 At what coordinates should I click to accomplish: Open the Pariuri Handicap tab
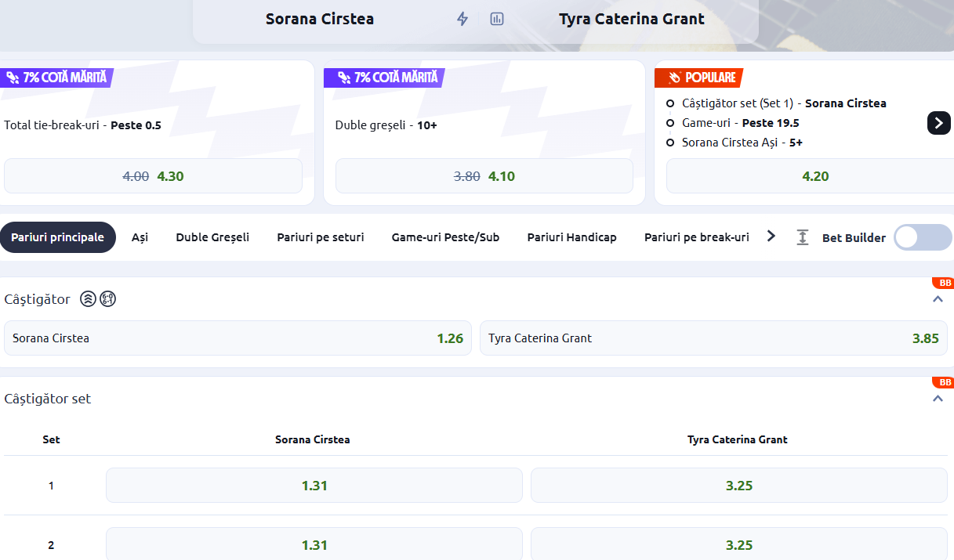pyautogui.click(x=571, y=237)
